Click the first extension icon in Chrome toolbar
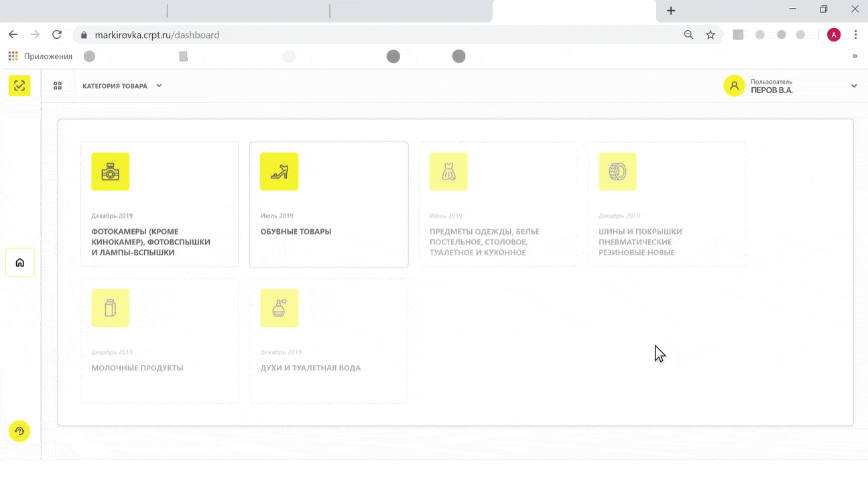868x487 pixels. 738,35
